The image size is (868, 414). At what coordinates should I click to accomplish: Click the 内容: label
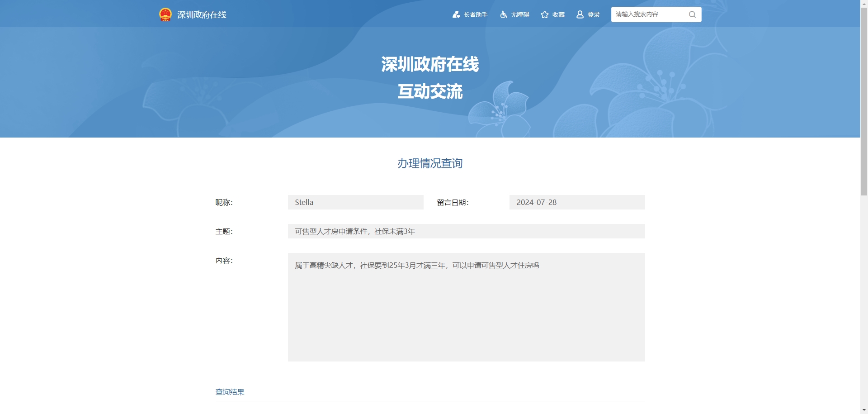224,260
